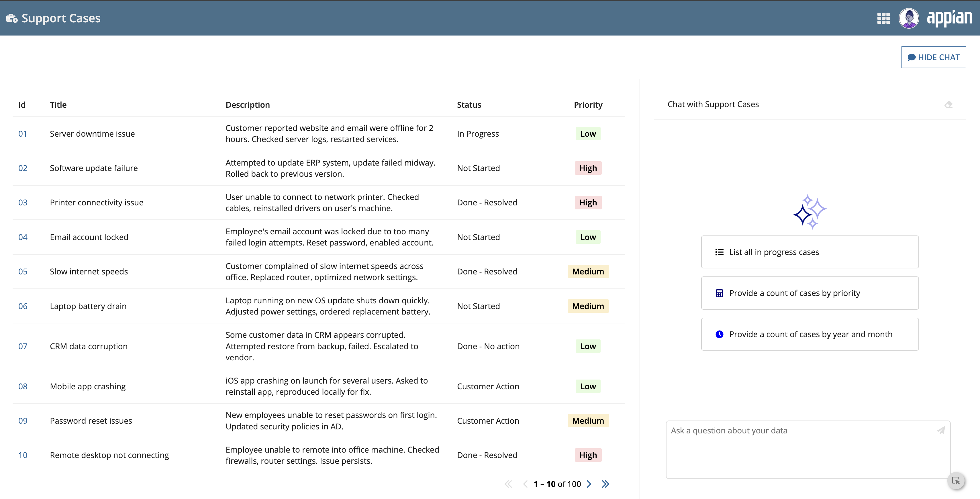
Task: Click the clock icon on year-month suggestion
Action: (x=720, y=334)
